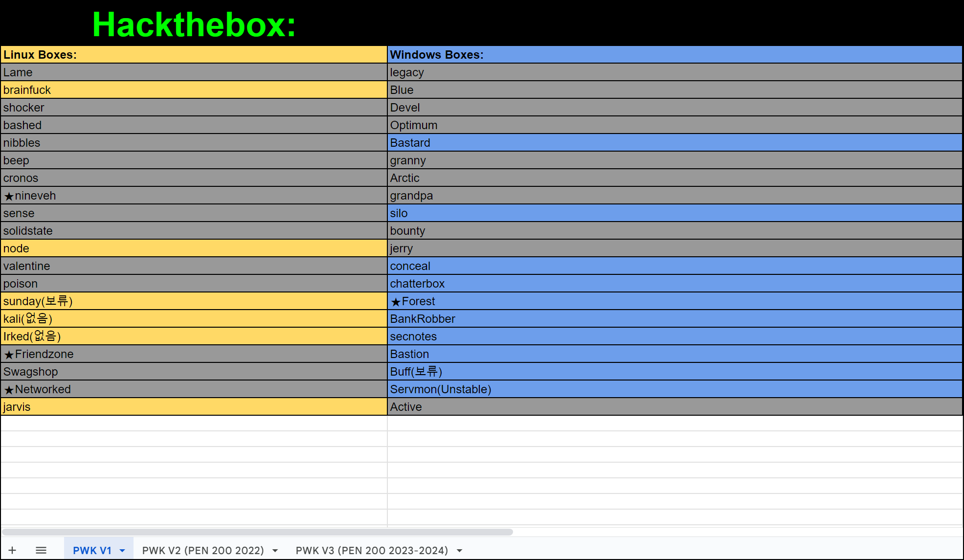Select the granny cell

(675, 160)
